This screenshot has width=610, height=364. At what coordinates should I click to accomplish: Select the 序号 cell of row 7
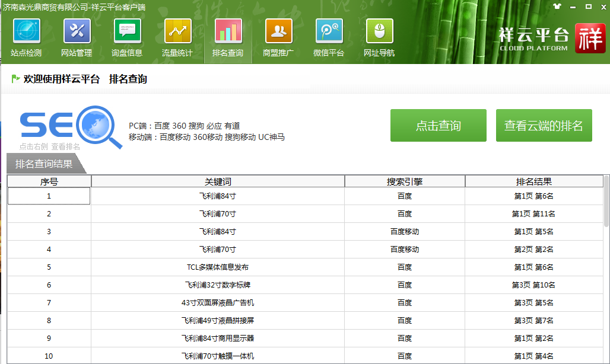pos(49,303)
